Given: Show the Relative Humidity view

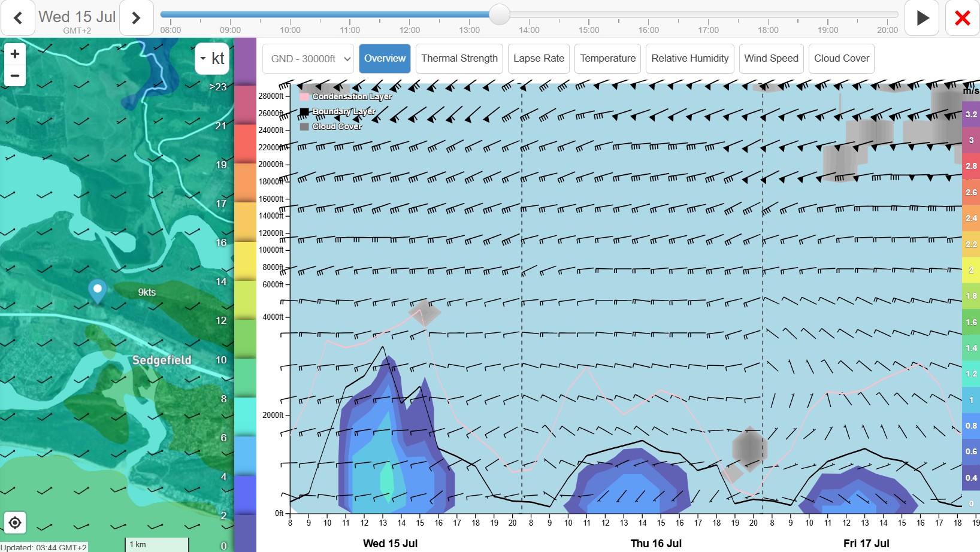Looking at the screenshot, I should [x=690, y=59].
